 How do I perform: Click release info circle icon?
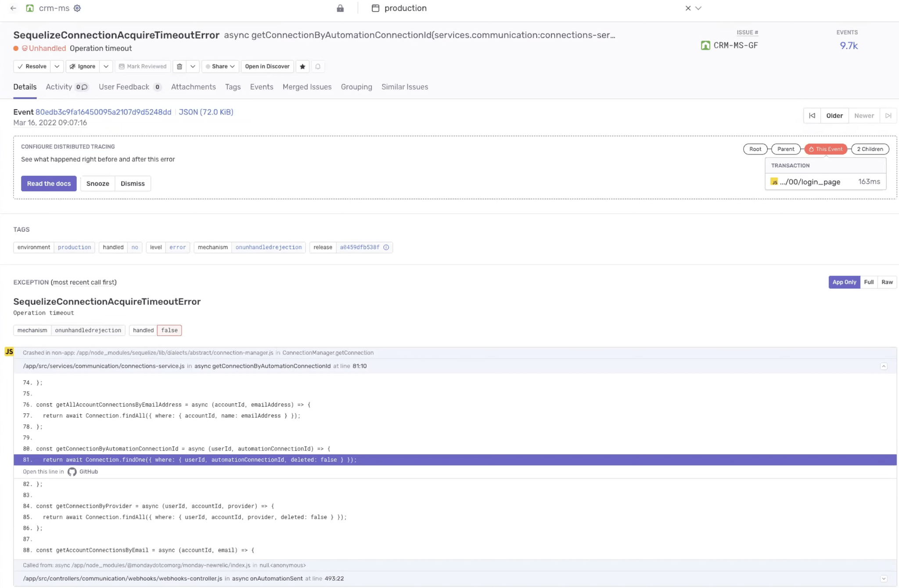(x=386, y=247)
